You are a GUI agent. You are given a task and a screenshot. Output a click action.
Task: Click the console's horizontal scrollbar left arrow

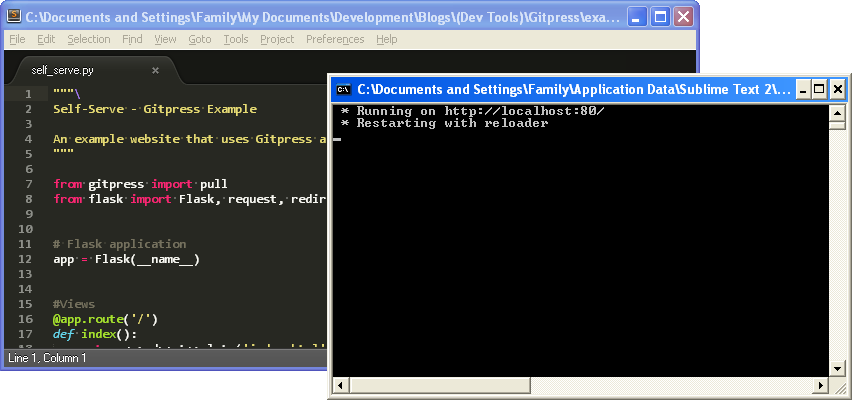(340, 385)
